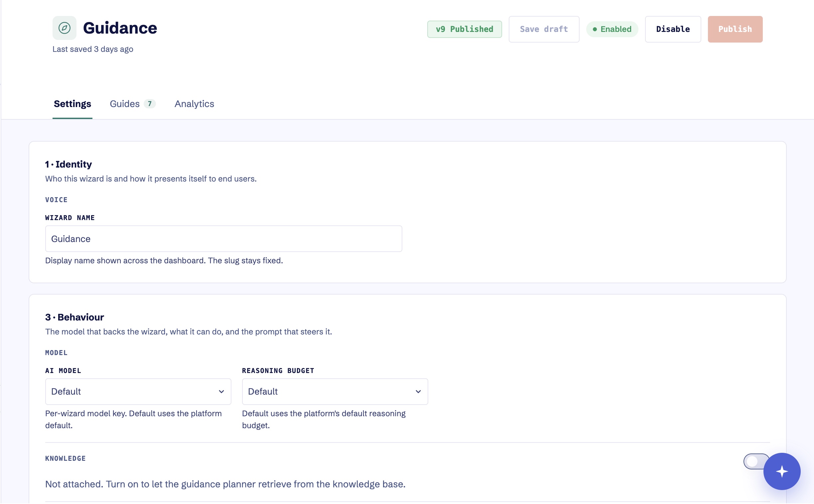The height and width of the screenshot is (504, 814).
Task: Open the Reasoning Budget dropdown
Action: point(335,391)
